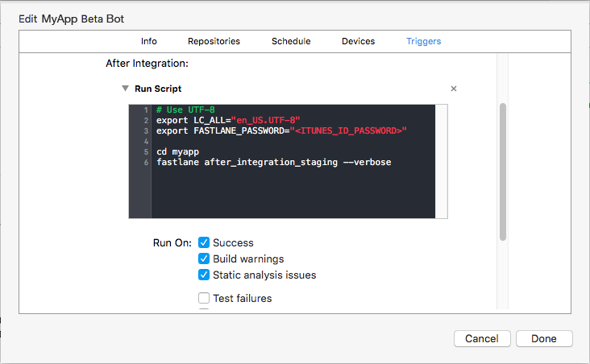590x364 pixels.
Task: Place cursor on the 'cd myapp' line
Action: coord(177,151)
